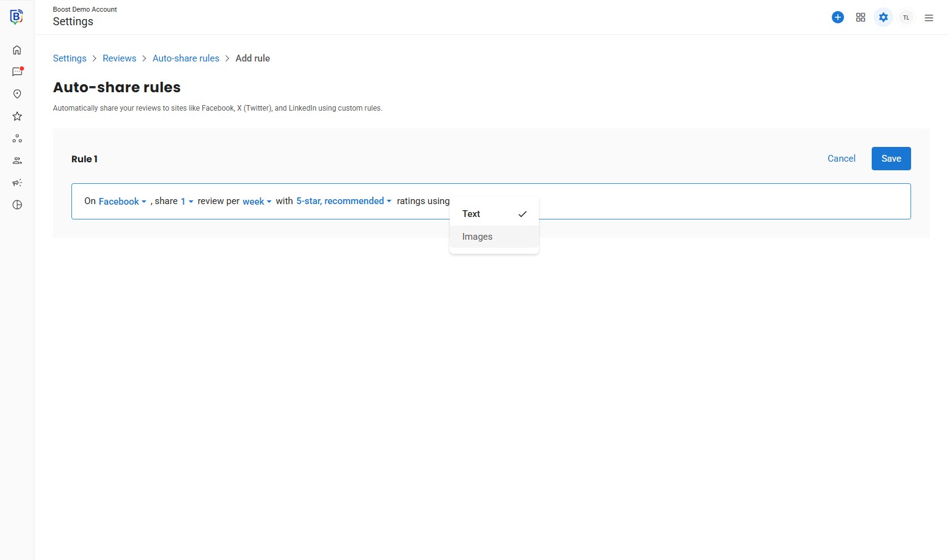
Task: Open the Inbox messages icon with notification
Action: pyautogui.click(x=17, y=72)
